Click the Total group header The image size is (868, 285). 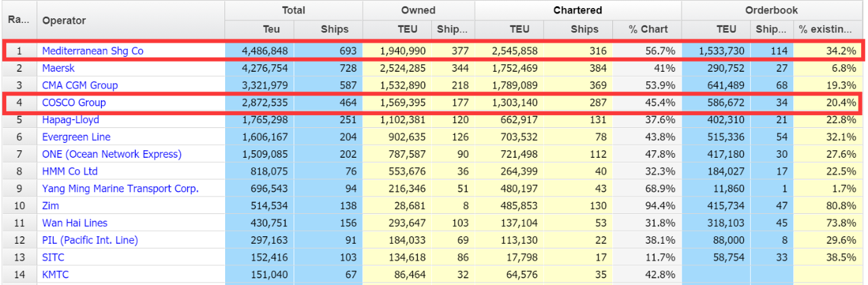click(x=294, y=11)
